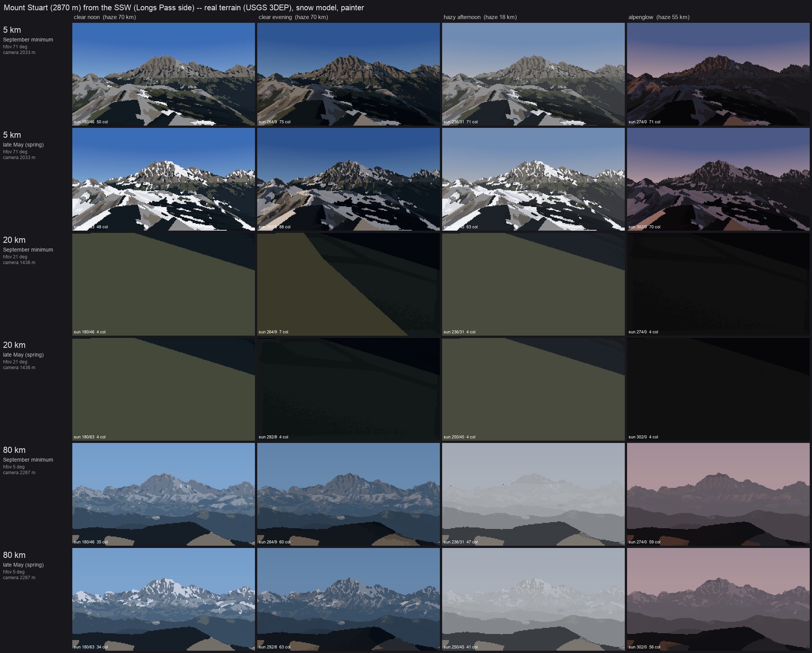Select the 5 km late May alpenglow render

pyautogui.click(x=718, y=179)
